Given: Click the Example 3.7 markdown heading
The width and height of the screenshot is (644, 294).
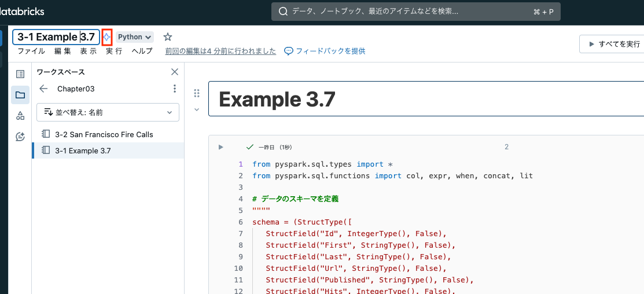Looking at the screenshot, I should (x=278, y=99).
